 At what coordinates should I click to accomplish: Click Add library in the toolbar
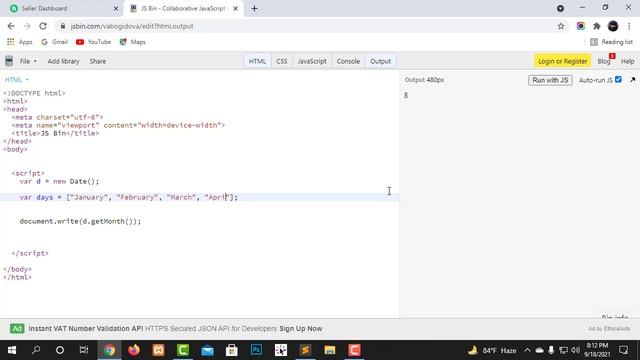63,61
